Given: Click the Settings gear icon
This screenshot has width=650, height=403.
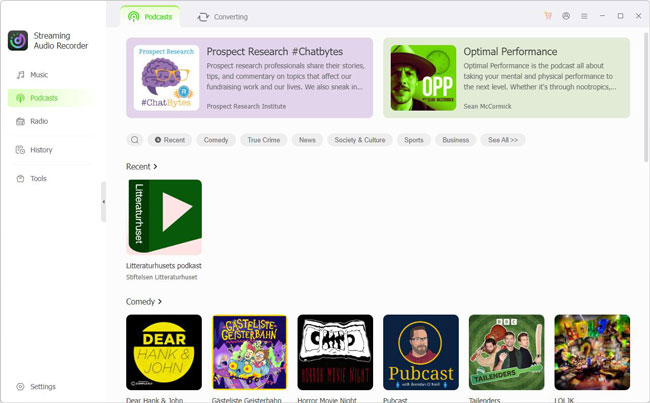Looking at the screenshot, I should [20, 386].
